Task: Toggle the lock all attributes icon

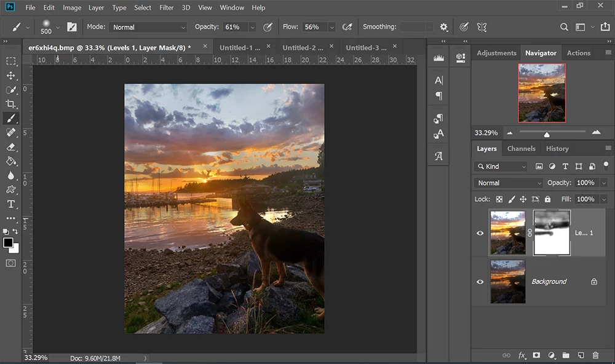Action: pos(547,199)
